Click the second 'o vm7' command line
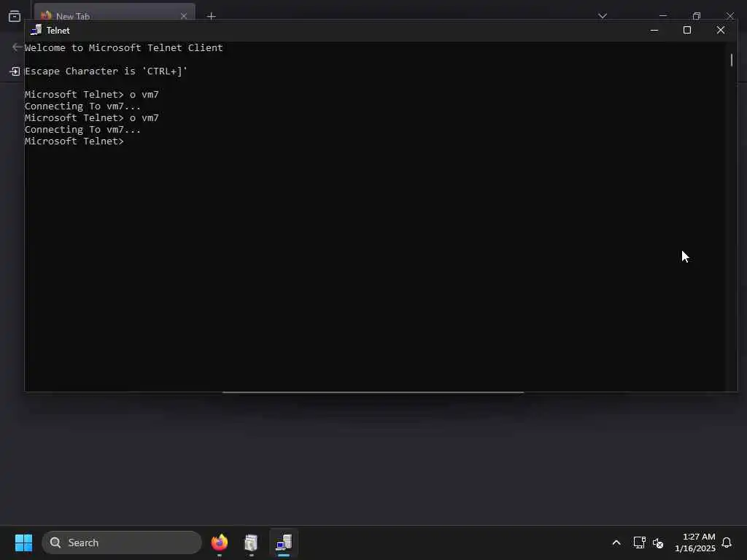 tap(91, 117)
